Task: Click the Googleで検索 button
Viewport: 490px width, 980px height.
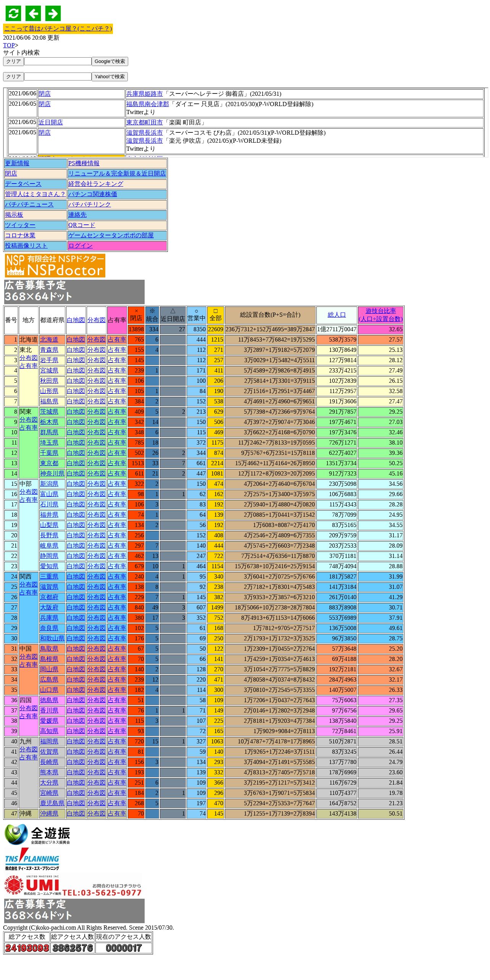Action: coord(110,61)
